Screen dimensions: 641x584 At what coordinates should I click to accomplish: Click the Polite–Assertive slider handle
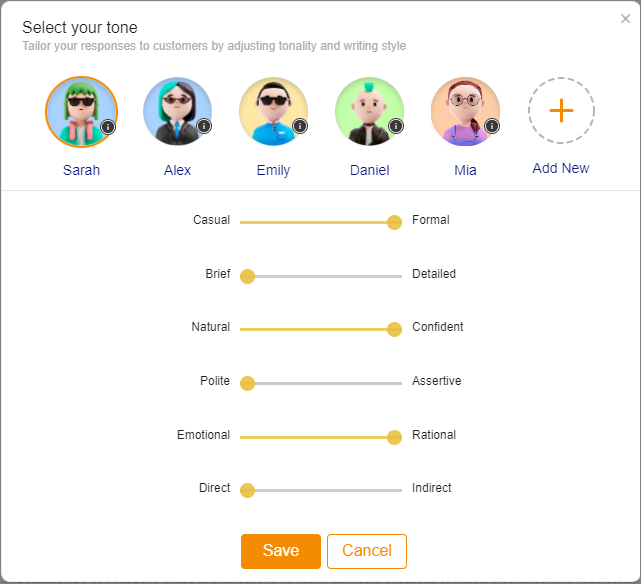click(x=247, y=383)
